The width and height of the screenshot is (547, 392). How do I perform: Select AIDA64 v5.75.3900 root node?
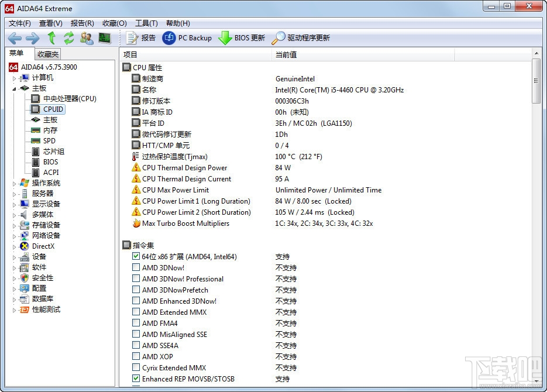43,67
